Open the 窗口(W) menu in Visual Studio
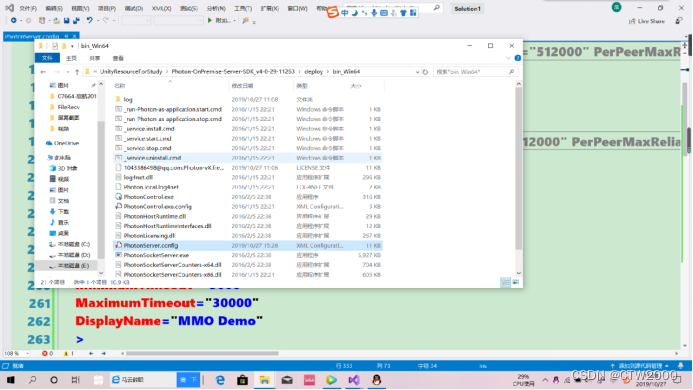The width and height of the screenshot is (693, 390). pos(297,8)
